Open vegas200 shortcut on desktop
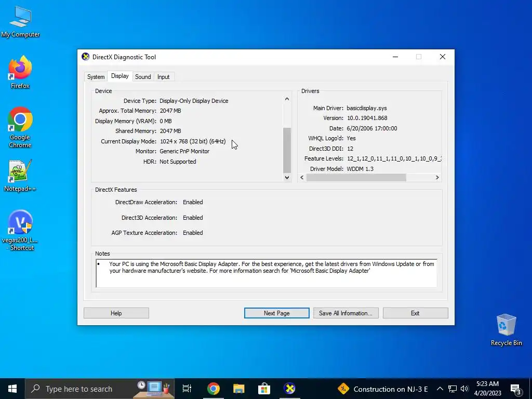The height and width of the screenshot is (399, 532). coord(20,231)
